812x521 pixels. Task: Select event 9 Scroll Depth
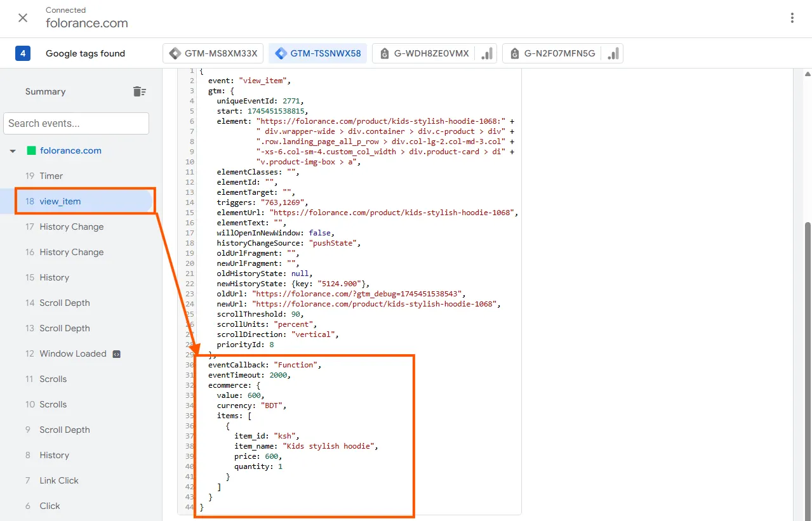click(77, 430)
